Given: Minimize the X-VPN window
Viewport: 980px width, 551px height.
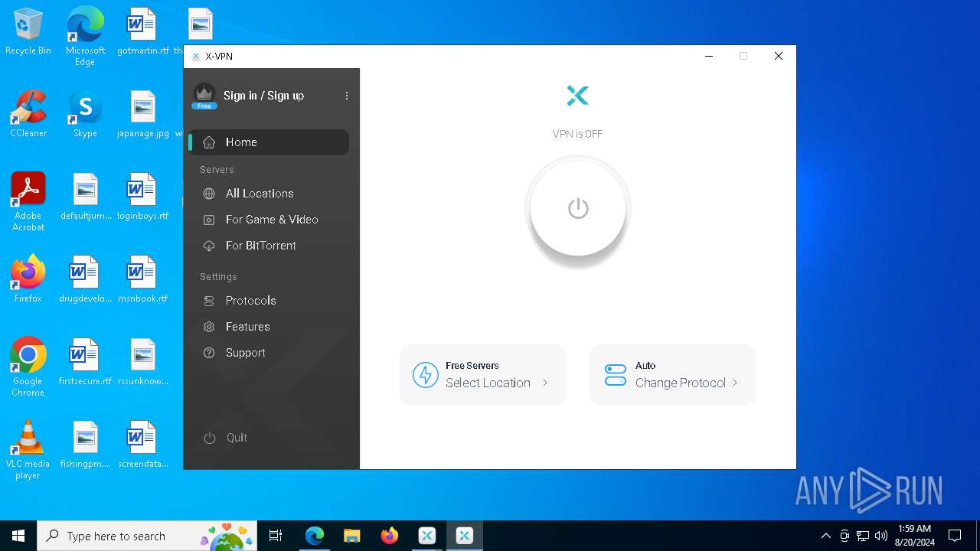Looking at the screenshot, I should click(x=709, y=56).
